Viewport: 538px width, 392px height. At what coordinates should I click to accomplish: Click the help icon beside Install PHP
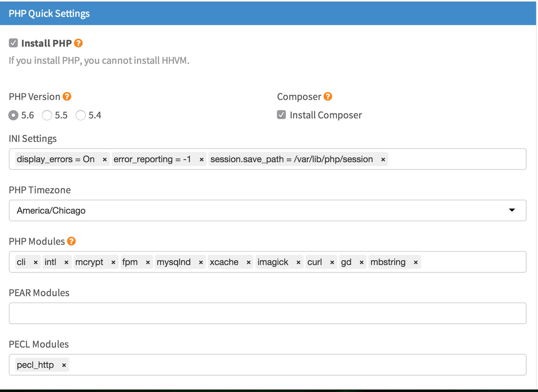(x=78, y=43)
